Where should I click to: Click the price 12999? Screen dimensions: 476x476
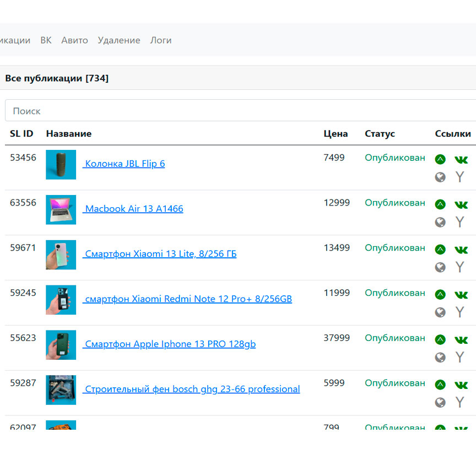click(337, 203)
